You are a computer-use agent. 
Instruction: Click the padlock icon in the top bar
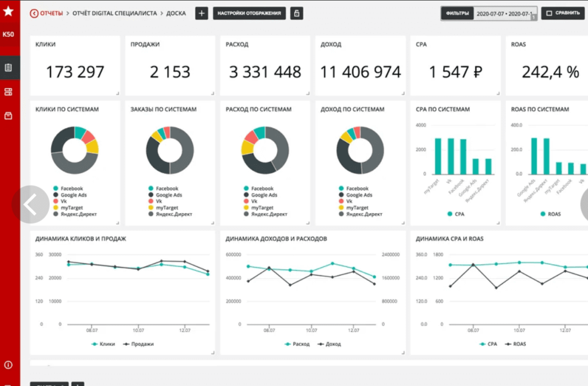coord(297,13)
